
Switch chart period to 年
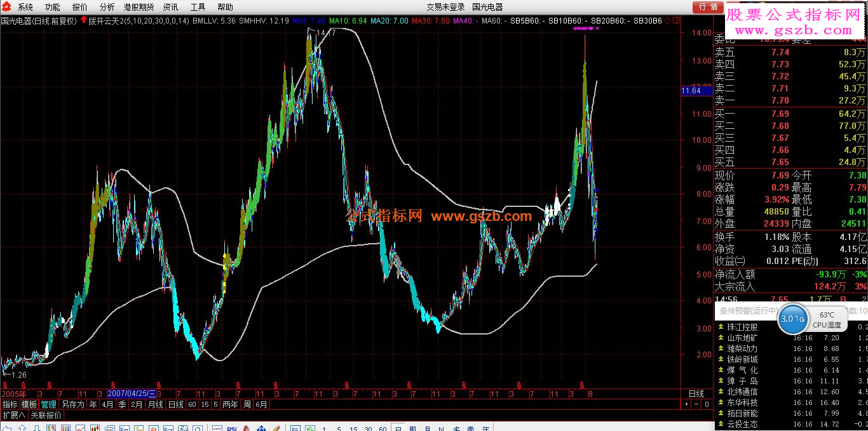click(x=93, y=404)
